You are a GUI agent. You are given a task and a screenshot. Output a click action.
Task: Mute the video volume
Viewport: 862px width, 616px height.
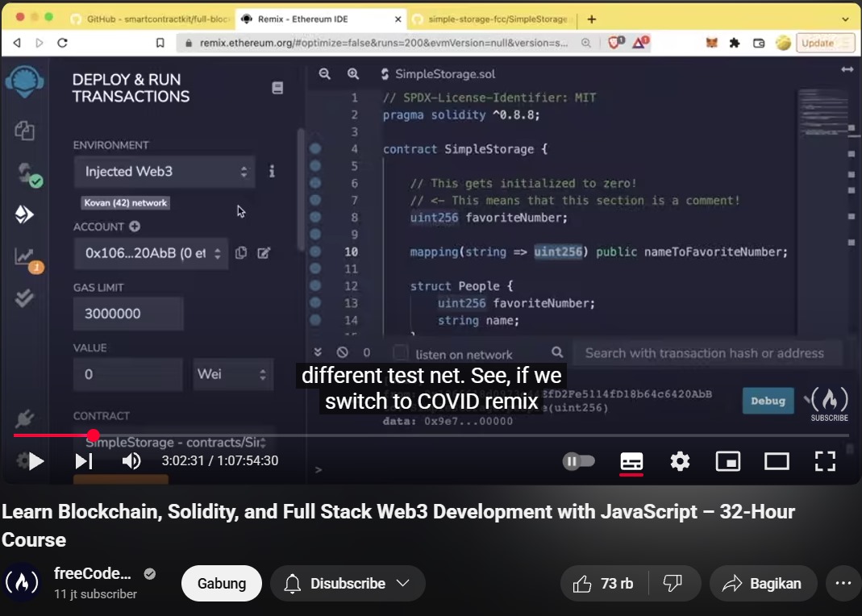click(x=131, y=461)
